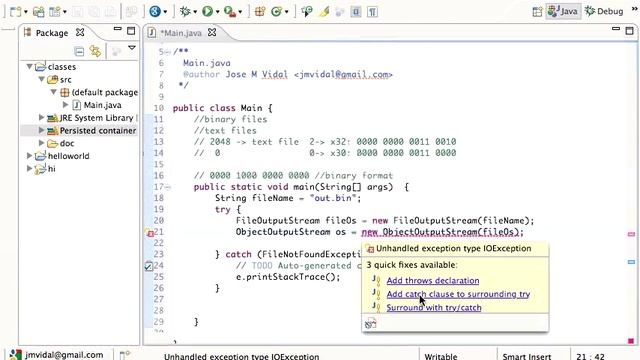Image resolution: width=640 pixels, height=360 pixels.
Task: Collapse the src folder node
Action: [x=42, y=79]
